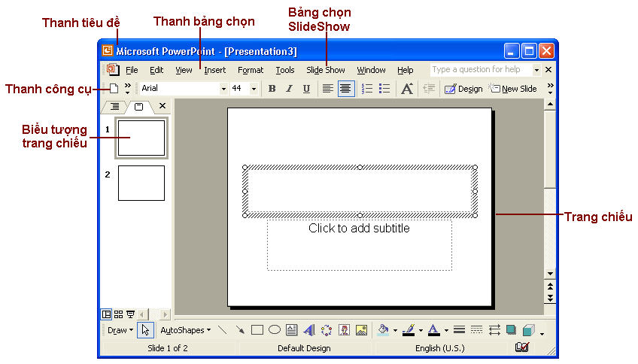The image size is (638, 364).
Task: Select the Rectangle drawing tool
Action: click(257, 330)
